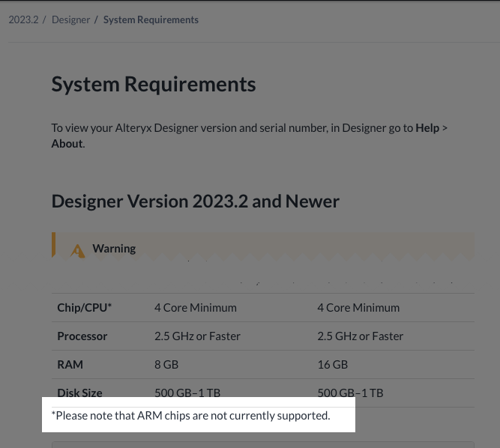
Task: Click the Warning label in the callout
Action: click(114, 248)
